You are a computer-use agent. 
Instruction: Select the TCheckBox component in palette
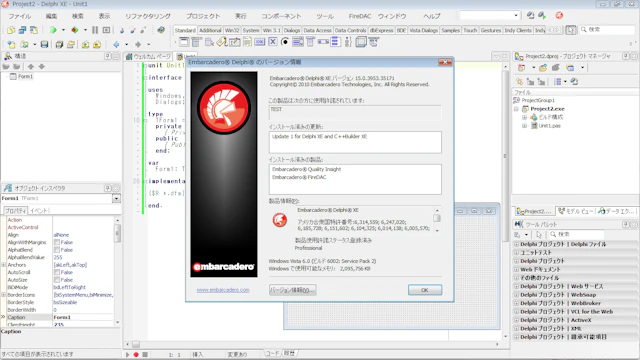pos(273,42)
